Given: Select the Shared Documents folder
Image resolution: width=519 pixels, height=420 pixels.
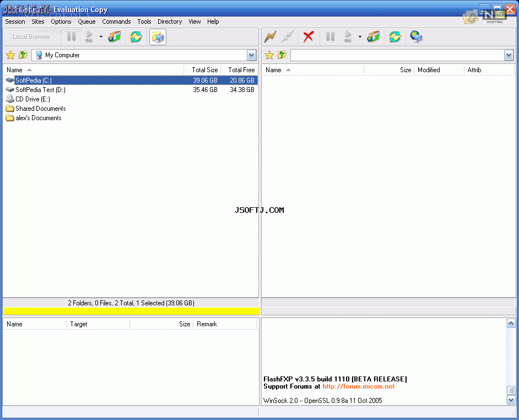Looking at the screenshot, I should pos(41,109).
